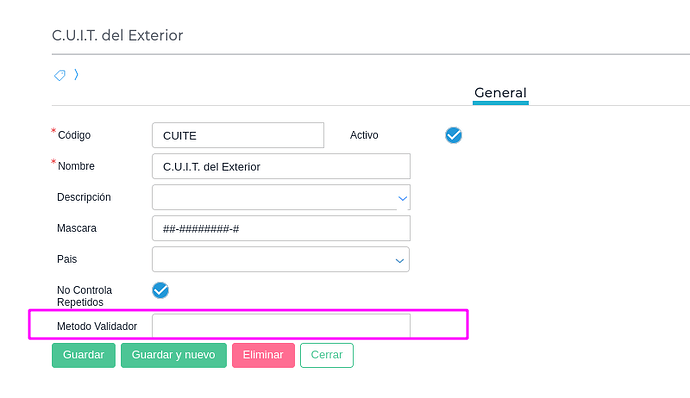690x398 pixels.
Task: Open the Descripción dropdown arrow
Action: (402, 199)
